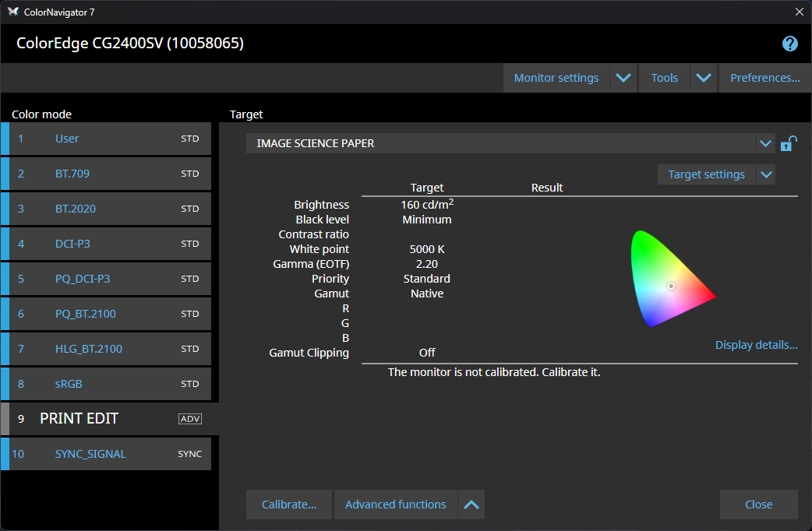Viewport: 812px width, 531px height.
Task: Expand the Tools dropdown arrow
Action: (x=704, y=78)
